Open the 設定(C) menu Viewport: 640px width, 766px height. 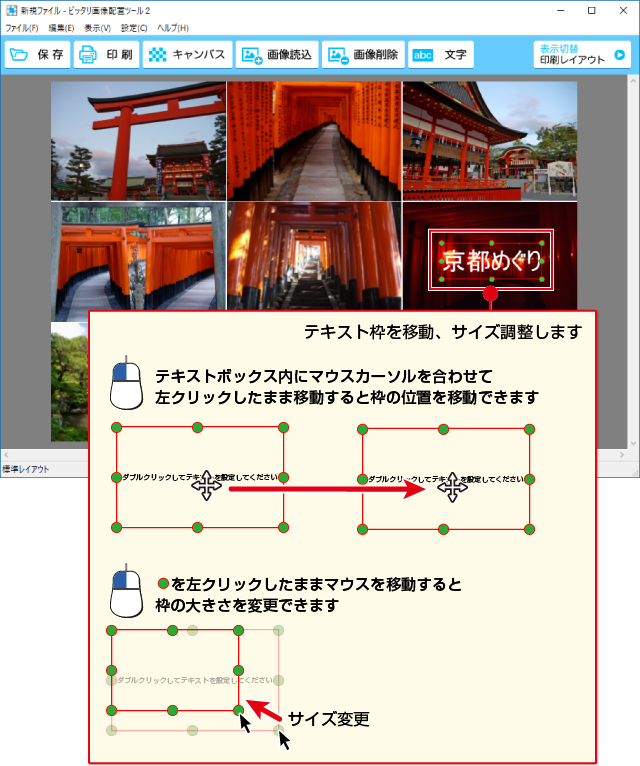[134, 28]
